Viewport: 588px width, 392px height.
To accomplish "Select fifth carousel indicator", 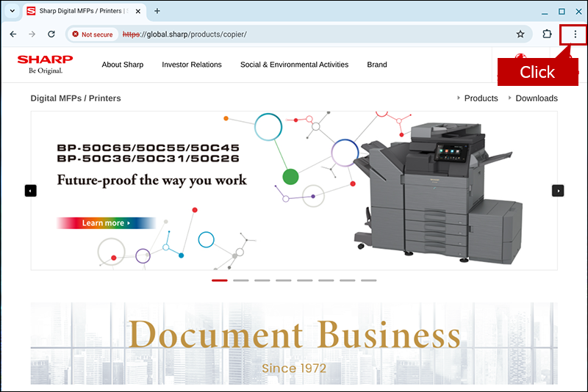I will point(305,280).
